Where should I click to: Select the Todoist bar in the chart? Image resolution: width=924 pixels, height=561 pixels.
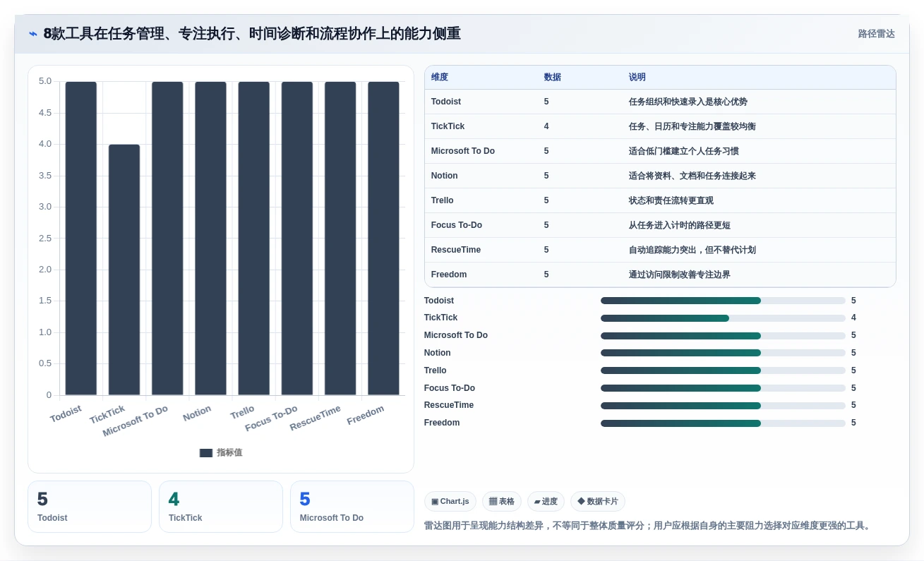pyautogui.click(x=81, y=239)
